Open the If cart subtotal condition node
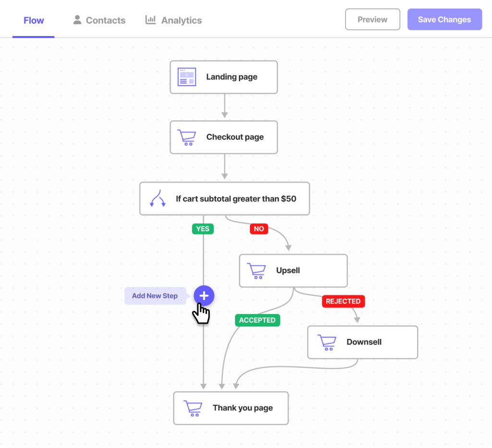492x448 pixels. (x=224, y=198)
